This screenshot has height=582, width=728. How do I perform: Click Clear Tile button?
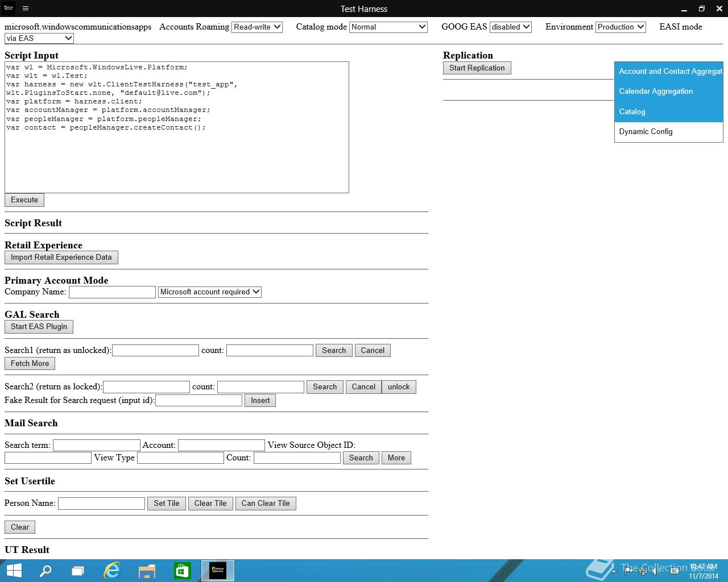[x=210, y=504]
